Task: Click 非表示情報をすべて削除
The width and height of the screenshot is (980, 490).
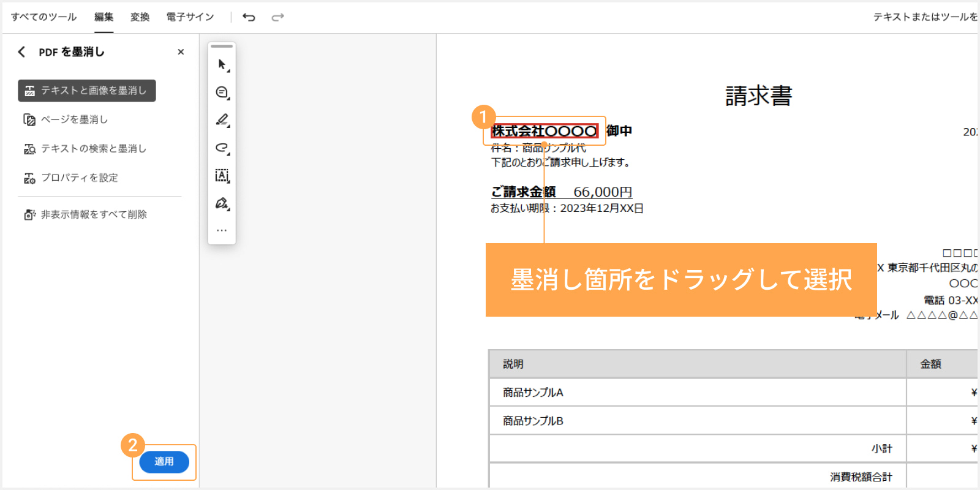Action: coord(85,214)
